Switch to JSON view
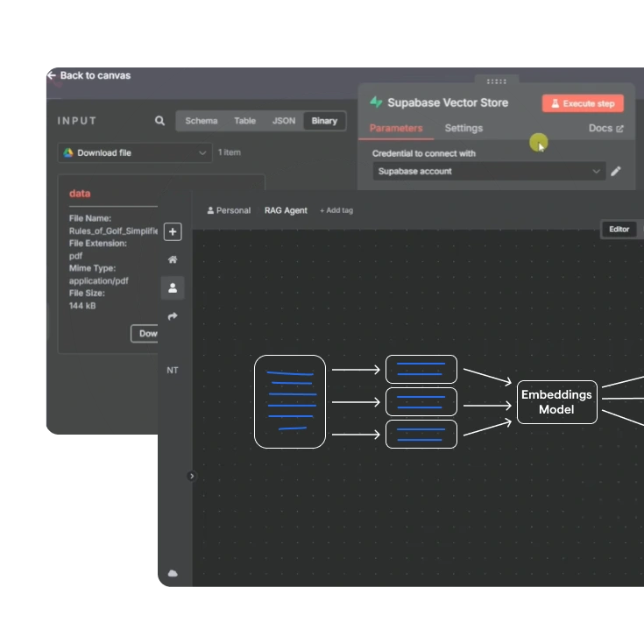644x644 pixels. [284, 121]
